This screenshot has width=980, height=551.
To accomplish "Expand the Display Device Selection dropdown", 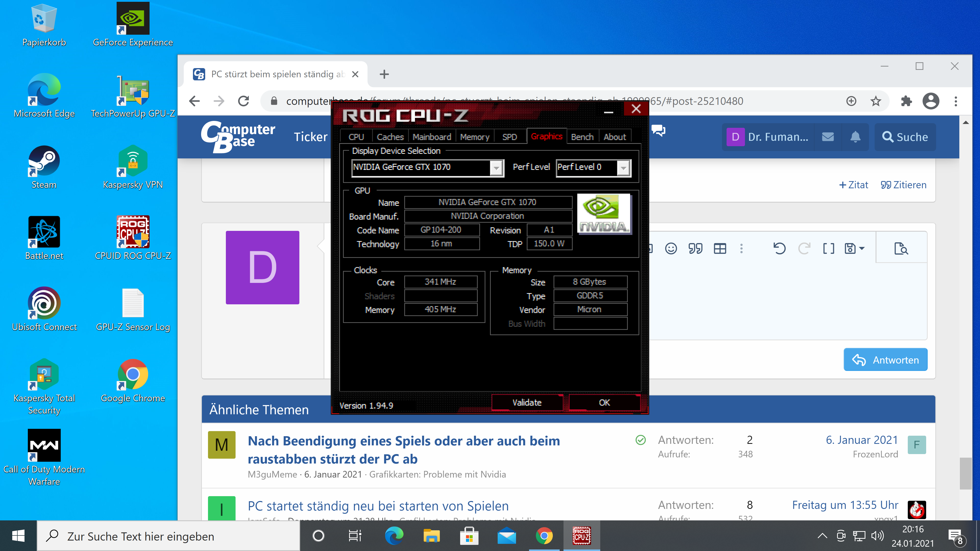I will 496,168.
